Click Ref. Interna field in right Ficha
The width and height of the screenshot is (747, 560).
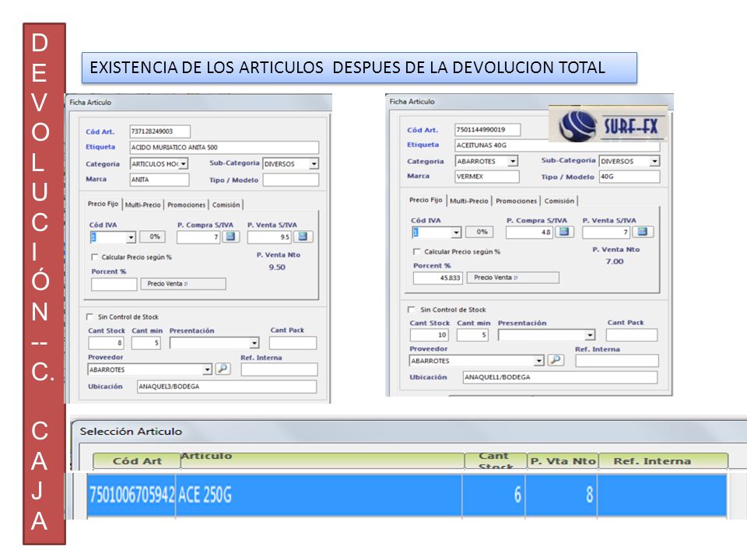pyautogui.click(x=617, y=360)
